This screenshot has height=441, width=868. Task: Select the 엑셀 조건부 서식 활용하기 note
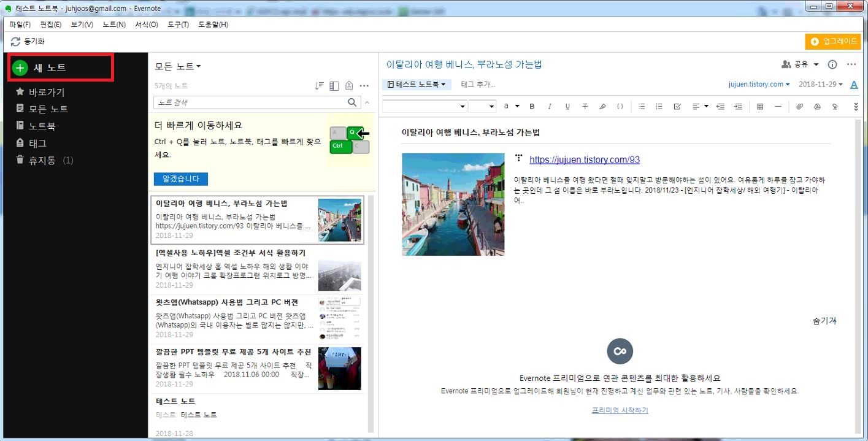click(x=256, y=270)
